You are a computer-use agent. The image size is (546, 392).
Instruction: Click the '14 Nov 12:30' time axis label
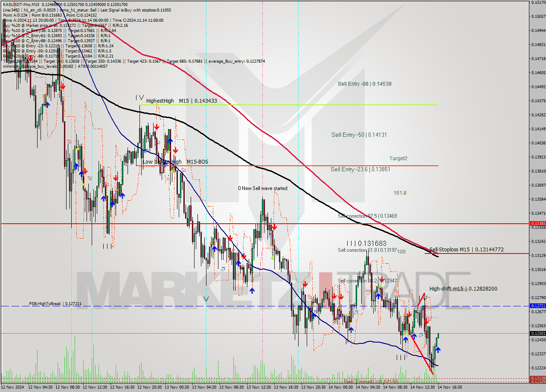pyautogui.click(x=424, y=387)
